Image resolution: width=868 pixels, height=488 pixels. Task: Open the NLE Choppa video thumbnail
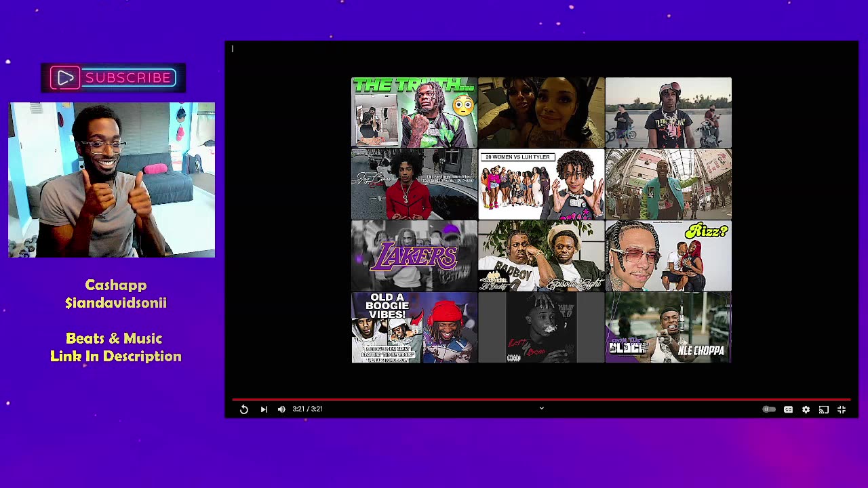pyautogui.click(x=669, y=328)
